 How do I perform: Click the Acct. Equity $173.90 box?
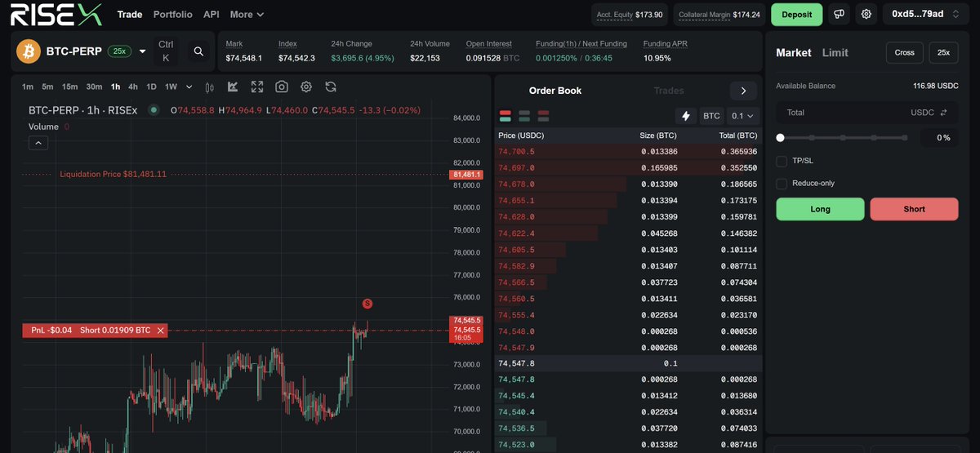[x=629, y=15]
